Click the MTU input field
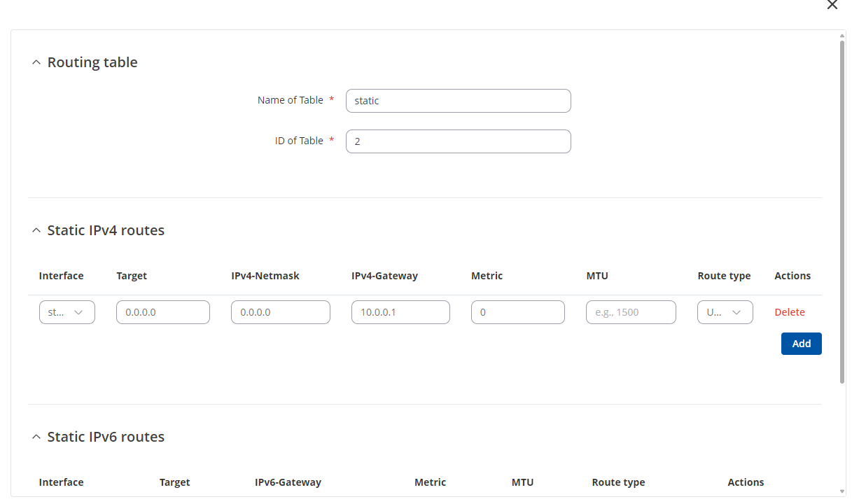This screenshot has width=859, height=504. tap(630, 312)
